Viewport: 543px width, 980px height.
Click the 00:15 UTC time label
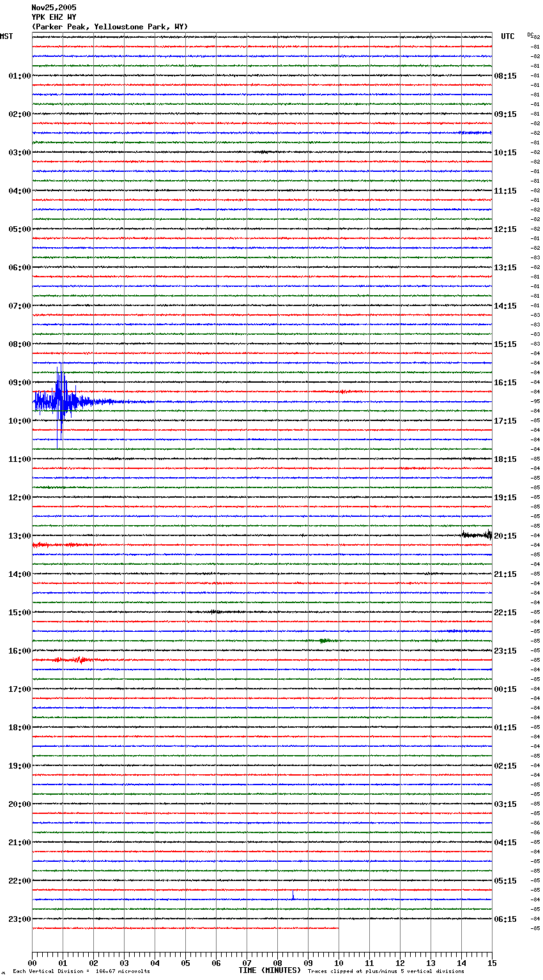point(505,689)
